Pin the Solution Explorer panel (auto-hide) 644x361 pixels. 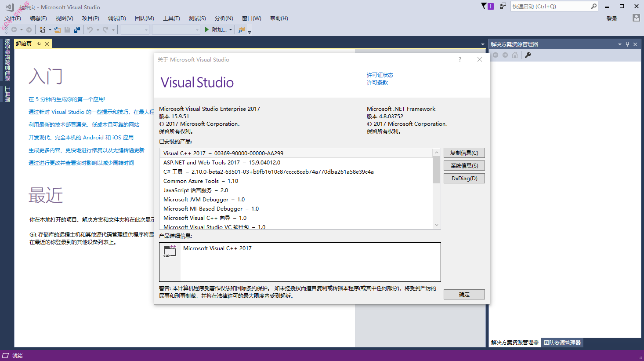[628, 44]
